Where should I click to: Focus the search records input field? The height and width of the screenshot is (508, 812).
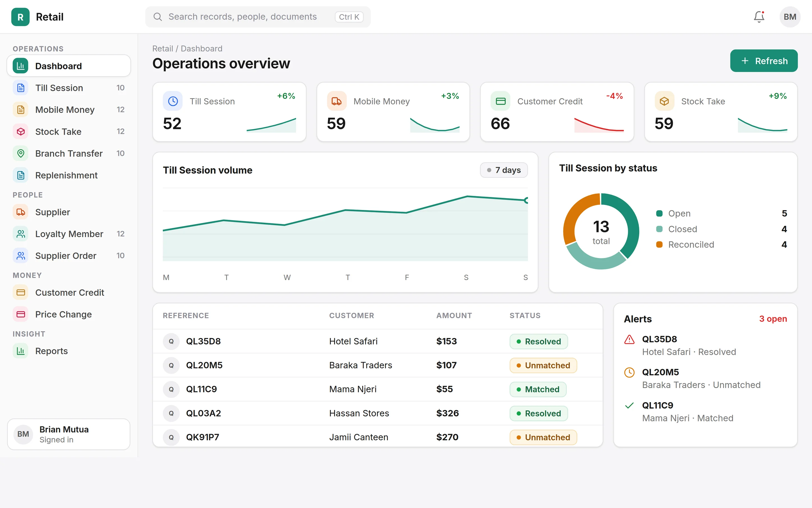[x=258, y=17]
